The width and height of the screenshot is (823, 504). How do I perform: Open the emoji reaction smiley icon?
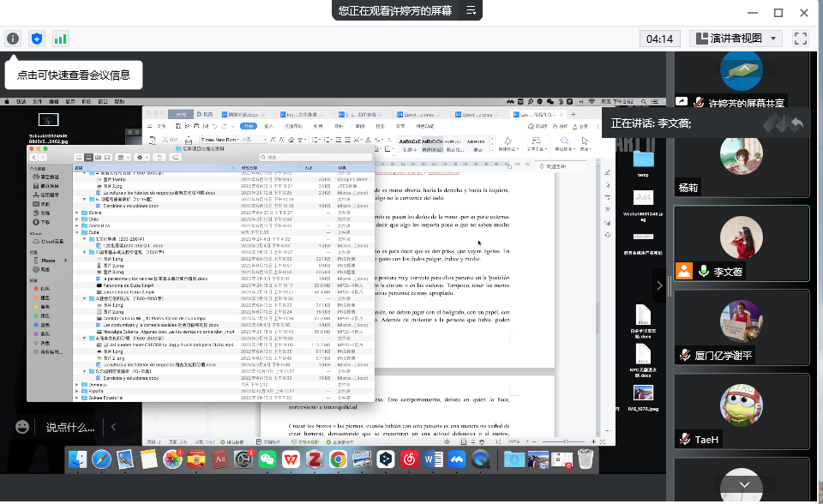click(x=23, y=426)
